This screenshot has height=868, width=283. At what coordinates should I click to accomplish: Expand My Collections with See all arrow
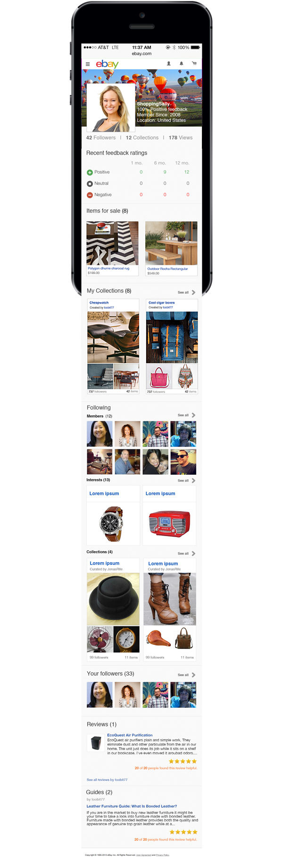coord(187,292)
